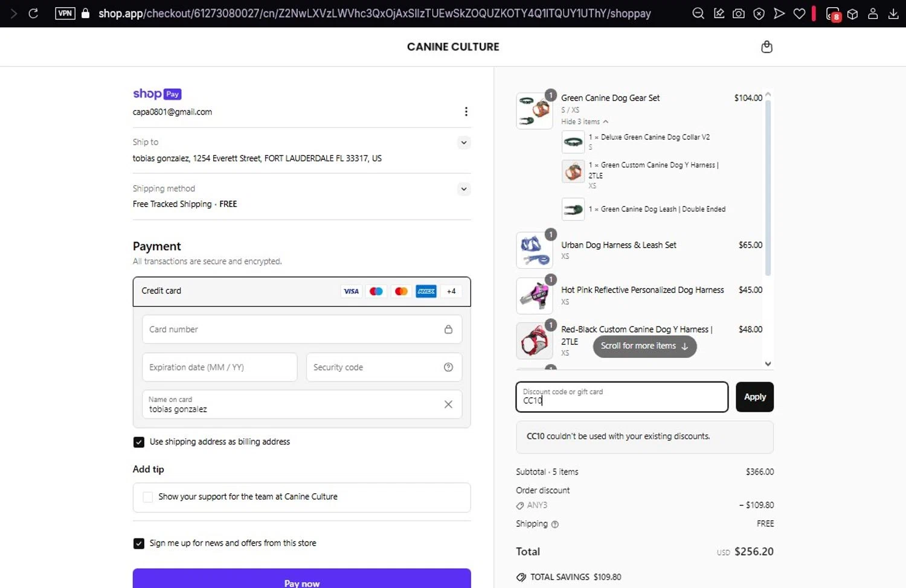Click the order list scroll up arrow
Image resolution: width=906 pixels, height=588 pixels.
point(768,95)
